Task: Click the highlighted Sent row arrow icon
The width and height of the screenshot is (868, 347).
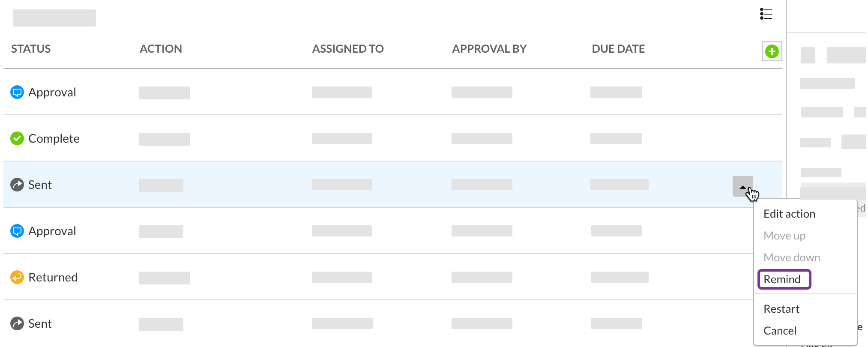Action: (17, 185)
